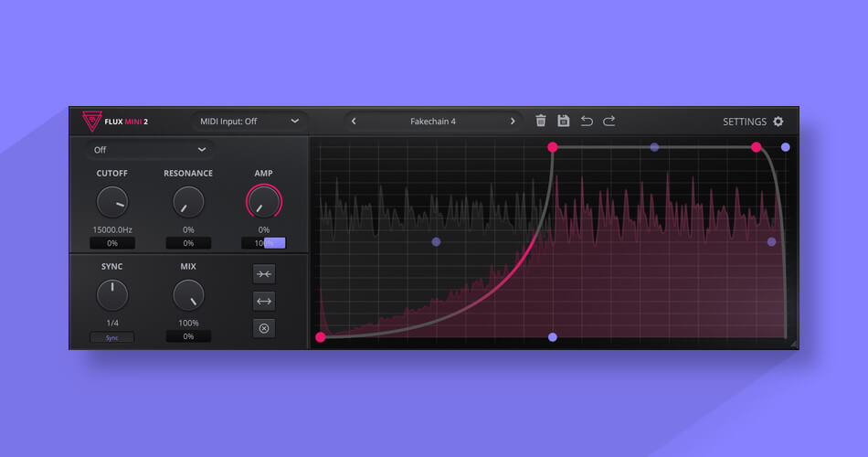Open the filter type dropdown showing Off
Viewport: 868px width, 457px height.
tap(150, 150)
